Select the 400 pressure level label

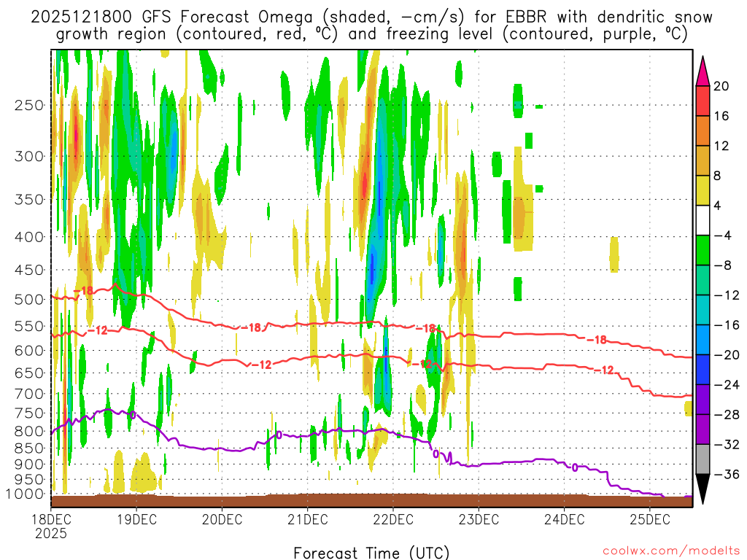click(x=29, y=237)
